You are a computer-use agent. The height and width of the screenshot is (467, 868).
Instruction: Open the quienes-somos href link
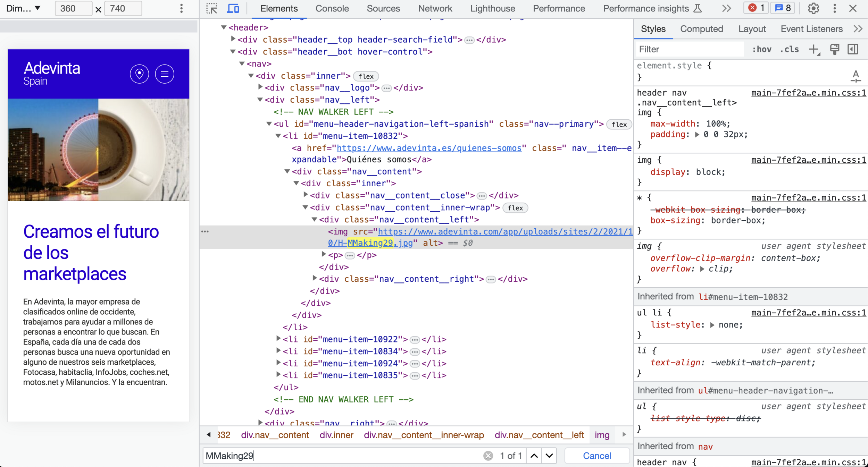pyautogui.click(x=429, y=148)
